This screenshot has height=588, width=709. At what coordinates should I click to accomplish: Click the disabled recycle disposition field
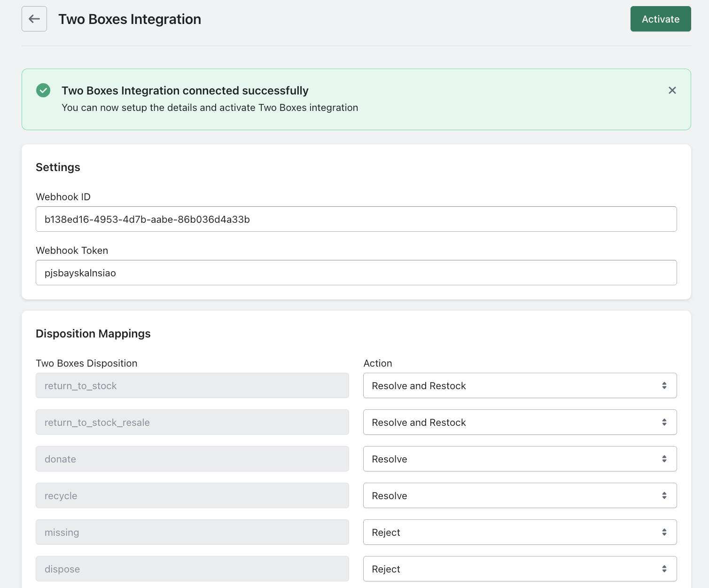coord(192,495)
